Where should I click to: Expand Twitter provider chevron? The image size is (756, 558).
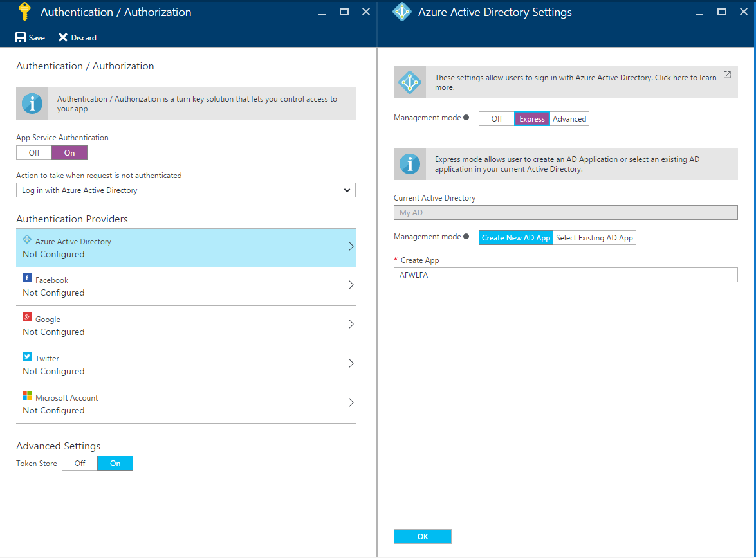(x=351, y=363)
